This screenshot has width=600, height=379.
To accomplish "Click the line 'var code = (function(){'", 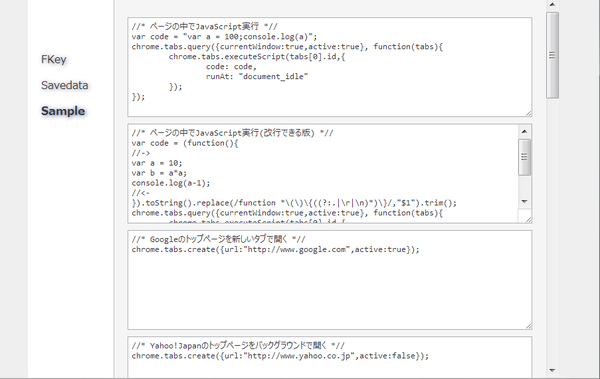I will (185, 143).
